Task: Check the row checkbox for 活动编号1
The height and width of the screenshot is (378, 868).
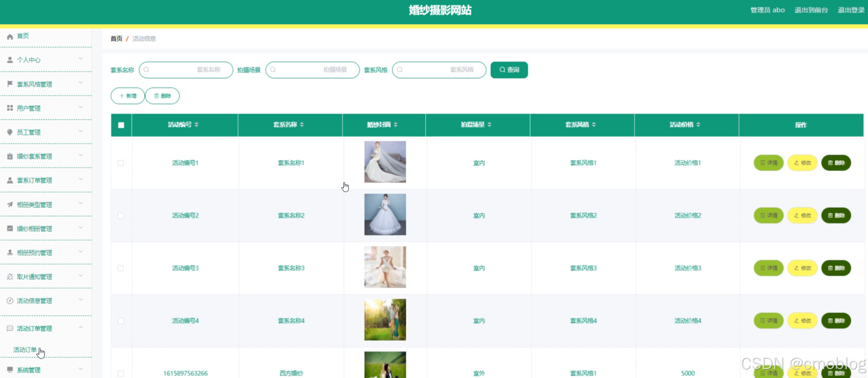Action: pyautogui.click(x=121, y=163)
